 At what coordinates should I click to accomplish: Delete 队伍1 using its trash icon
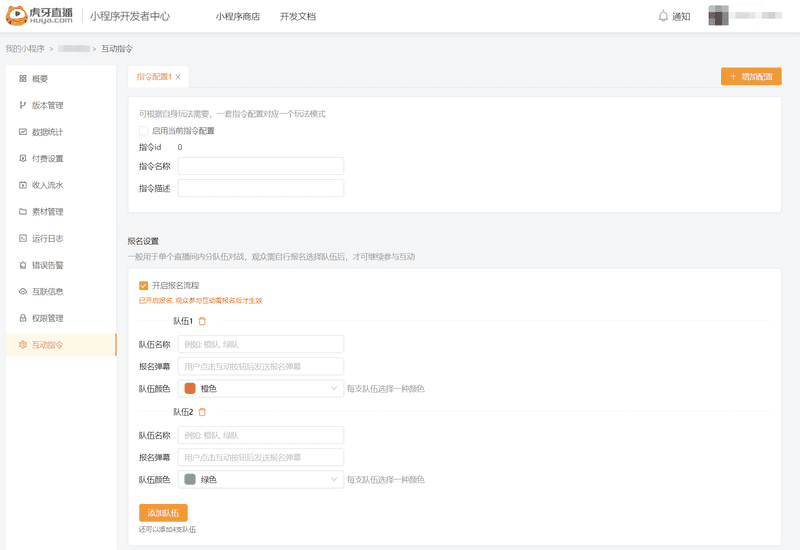coord(202,321)
